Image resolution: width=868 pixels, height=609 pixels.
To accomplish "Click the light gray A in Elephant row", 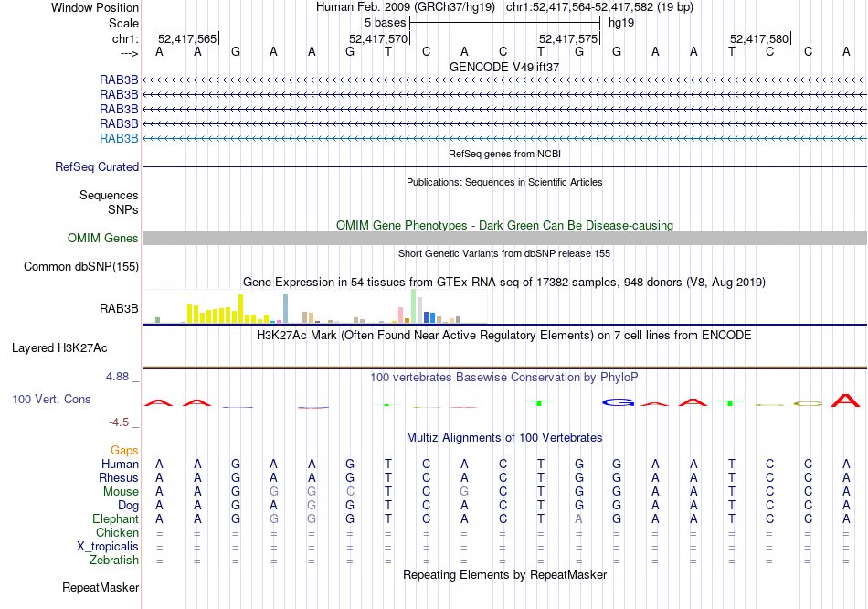I will click(x=578, y=519).
